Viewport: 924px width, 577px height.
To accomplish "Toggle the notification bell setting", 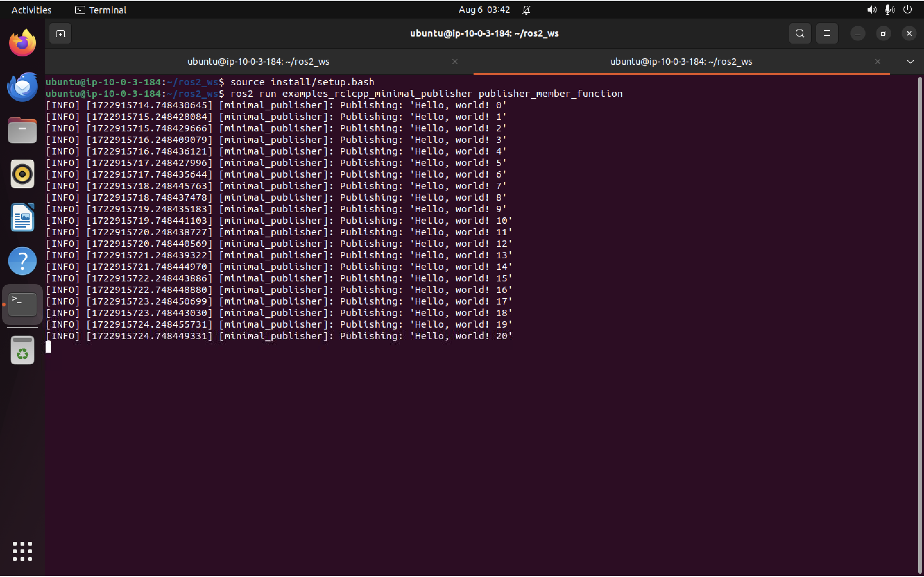I will tap(526, 10).
